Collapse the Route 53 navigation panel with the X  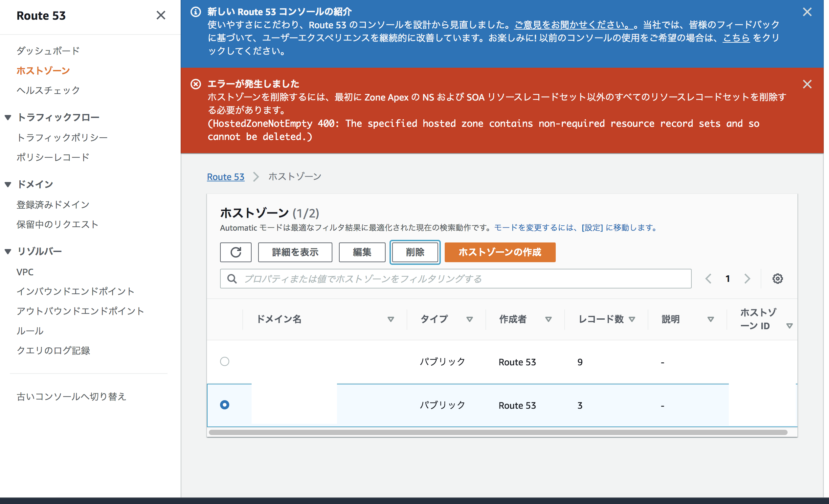click(x=161, y=15)
